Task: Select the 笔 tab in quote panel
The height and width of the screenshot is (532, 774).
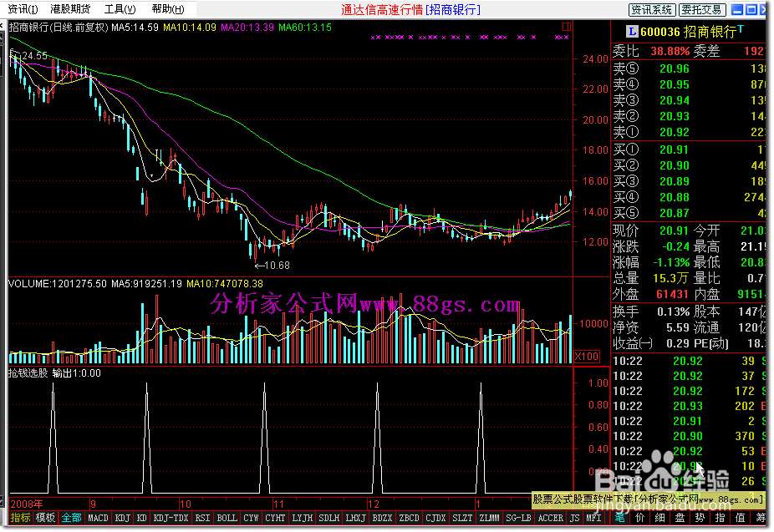Action: click(x=620, y=518)
